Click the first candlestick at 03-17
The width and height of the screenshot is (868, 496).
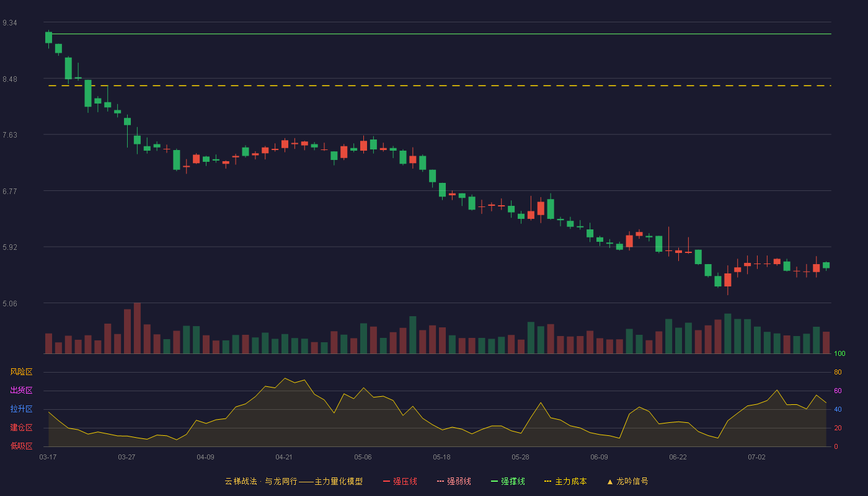tap(48, 38)
